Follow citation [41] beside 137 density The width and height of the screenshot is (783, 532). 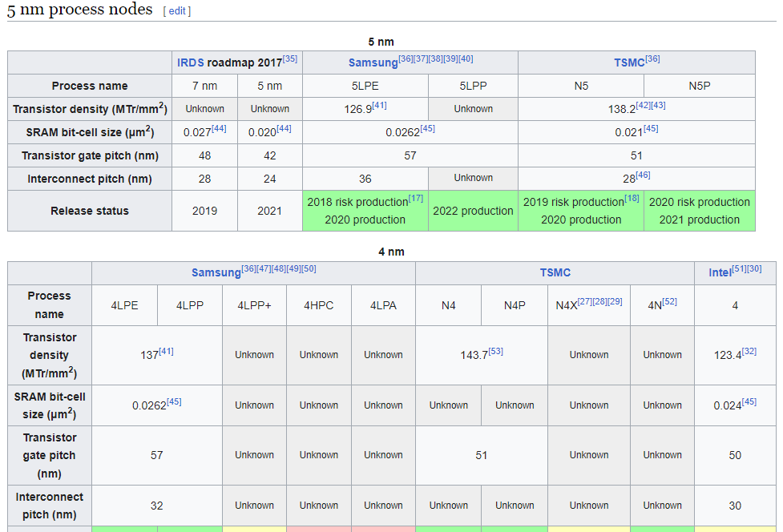pos(166,352)
